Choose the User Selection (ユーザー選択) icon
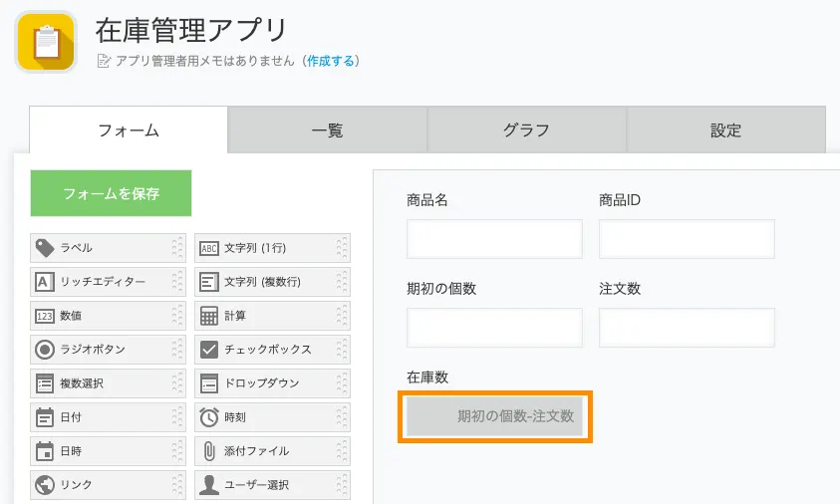 pyautogui.click(x=209, y=485)
